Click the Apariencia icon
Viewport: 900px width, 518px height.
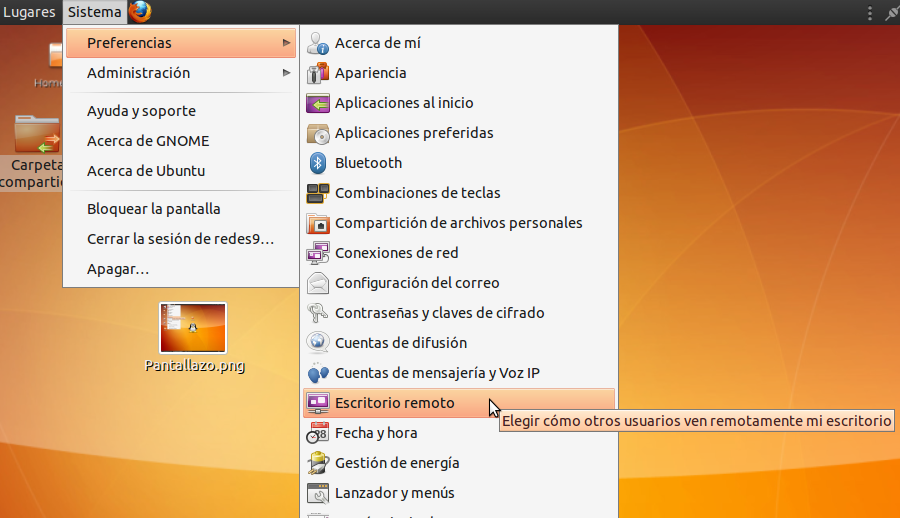pyautogui.click(x=317, y=73)
